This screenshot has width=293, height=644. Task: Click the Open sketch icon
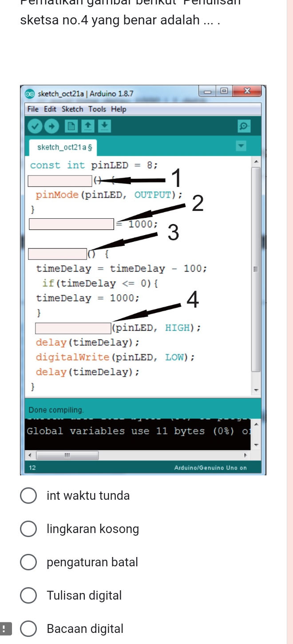[88, 126]
